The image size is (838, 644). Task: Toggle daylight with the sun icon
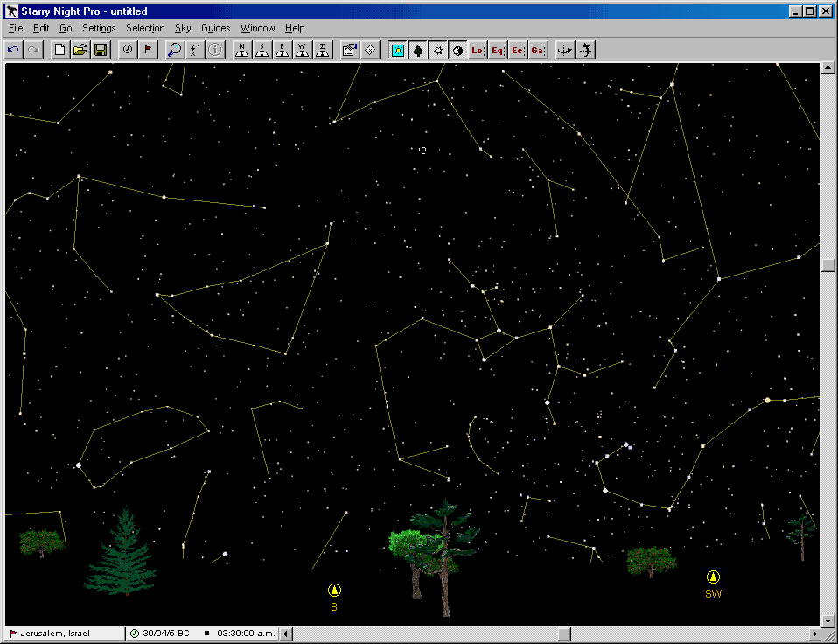pos(398,50)
